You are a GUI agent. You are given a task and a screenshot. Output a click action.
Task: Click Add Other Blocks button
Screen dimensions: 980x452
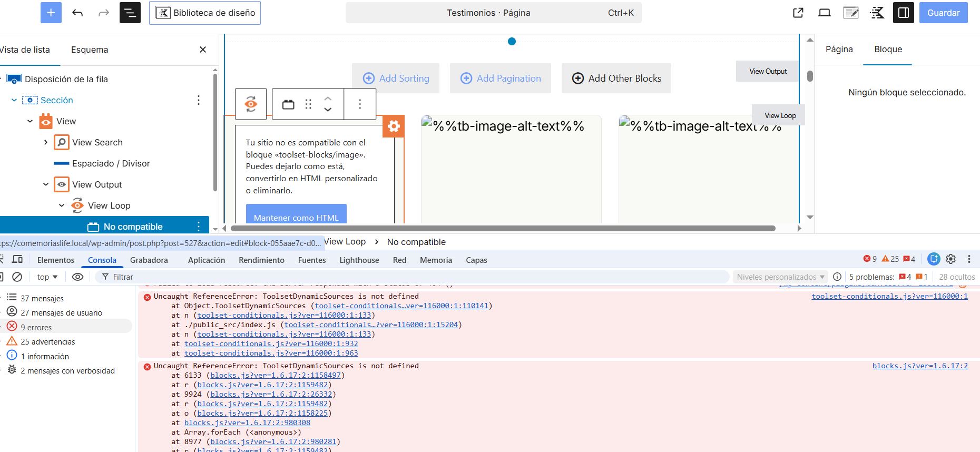616,78
